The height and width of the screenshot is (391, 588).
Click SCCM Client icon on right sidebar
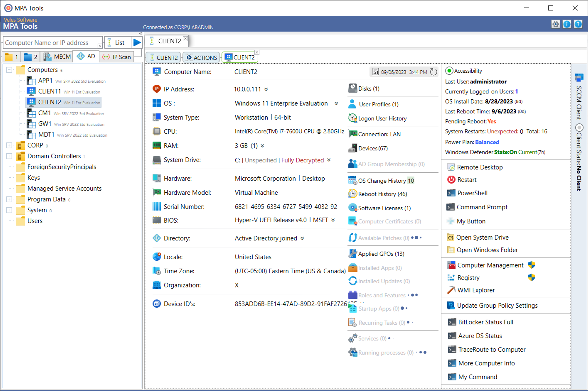(579, 78)
